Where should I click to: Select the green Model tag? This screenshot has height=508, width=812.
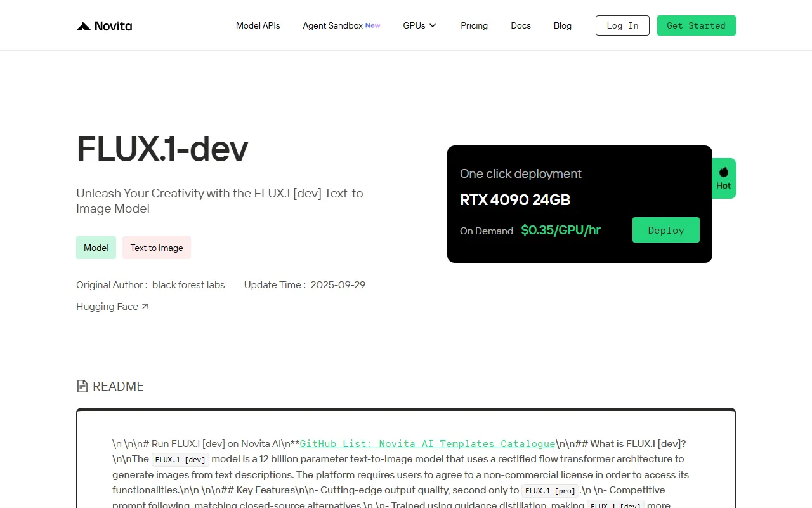click(x=96, y=248)
